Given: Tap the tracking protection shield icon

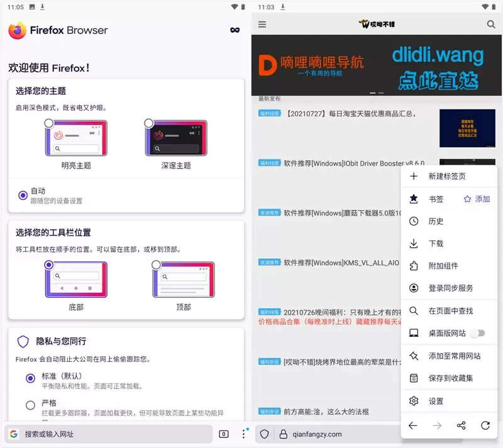Looking at the screenshot, I should 264,434.
